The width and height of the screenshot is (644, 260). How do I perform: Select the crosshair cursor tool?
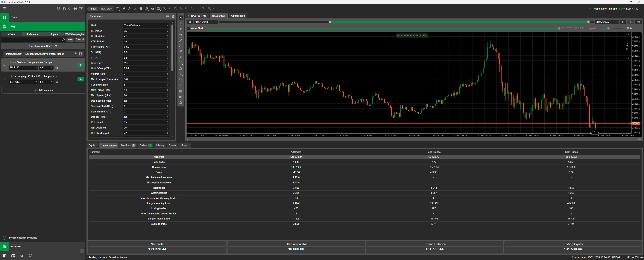coord(181,23)
